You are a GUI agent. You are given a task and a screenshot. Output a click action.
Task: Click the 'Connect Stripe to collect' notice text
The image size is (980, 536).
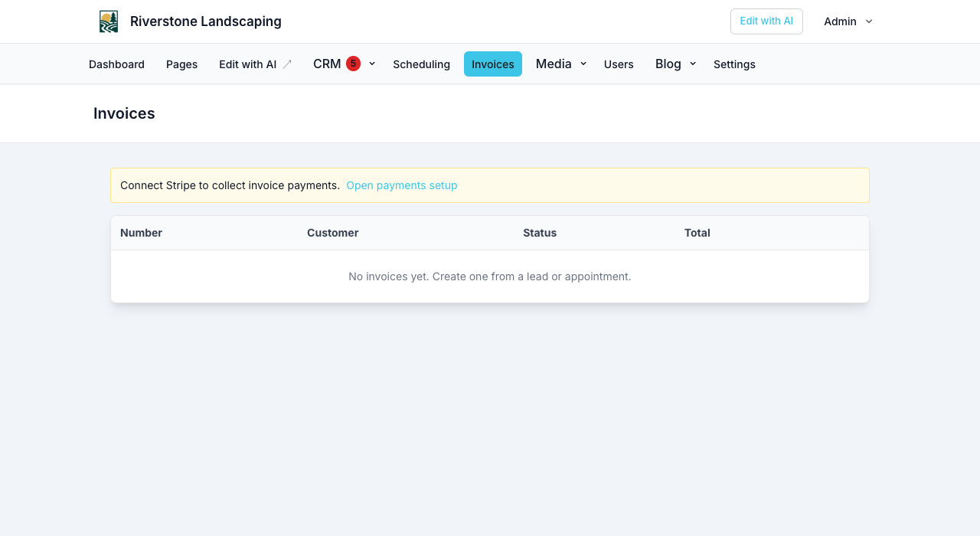[x=230, y=185]
